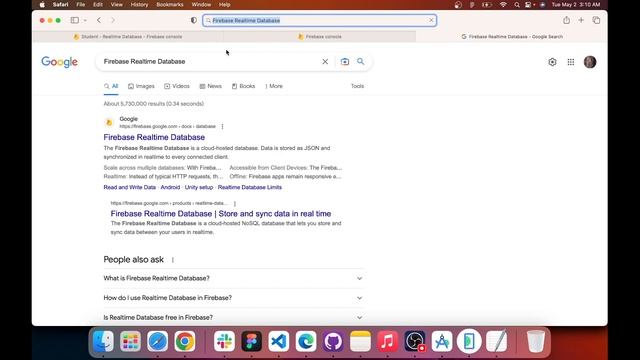The height and width of the screenshot is (360, 640).
Task: Open the sidebar dropdown arrow in toolbar
Action: [x=85, y=20]
